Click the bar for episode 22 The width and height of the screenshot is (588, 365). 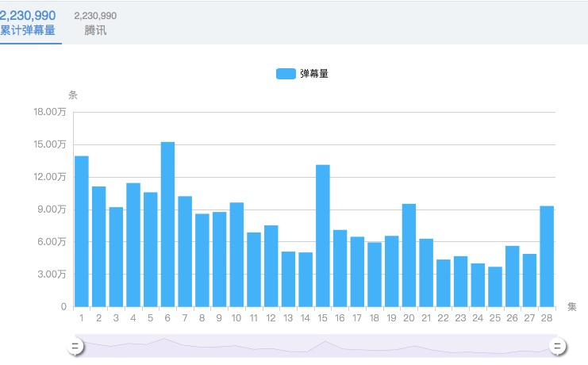(x=444, y=283)
